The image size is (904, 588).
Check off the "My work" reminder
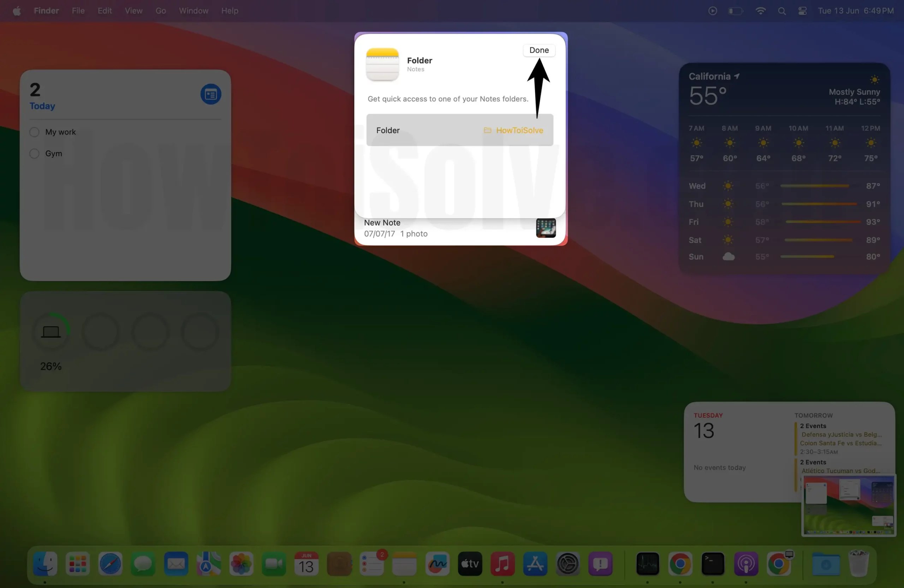(34, 132)
